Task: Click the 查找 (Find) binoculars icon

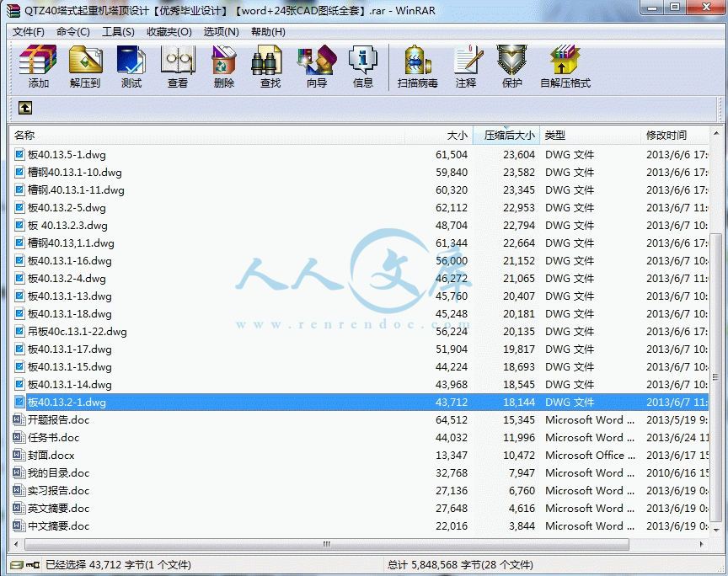Action: pyautogui.click(x=267, y=60)
